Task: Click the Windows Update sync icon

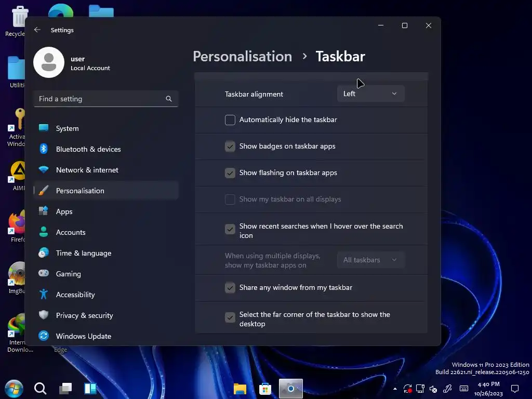Action: pos(44,336)
